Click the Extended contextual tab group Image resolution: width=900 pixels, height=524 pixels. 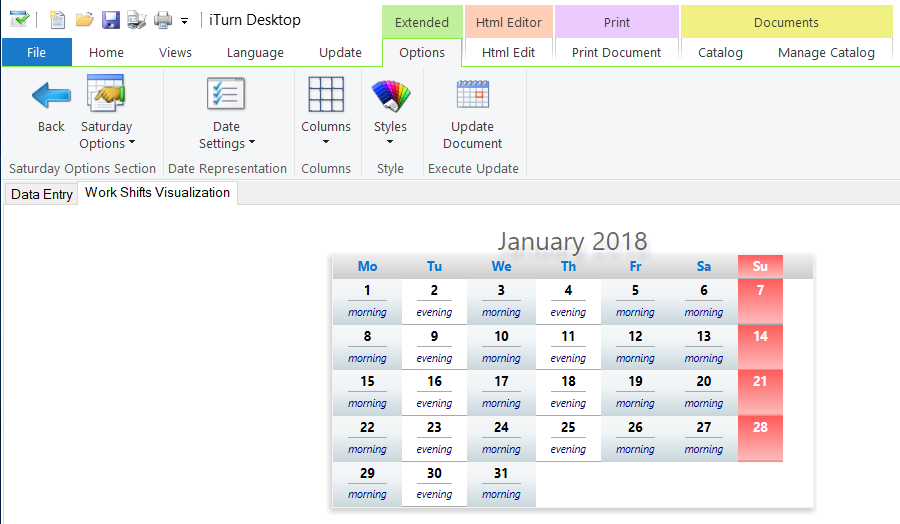click(x=422, y=22)
